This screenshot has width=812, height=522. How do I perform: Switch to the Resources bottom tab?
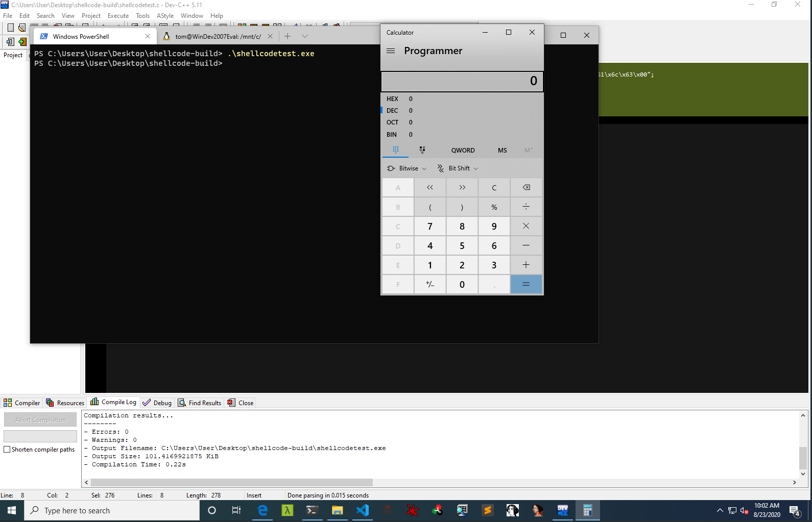[65, 403]
